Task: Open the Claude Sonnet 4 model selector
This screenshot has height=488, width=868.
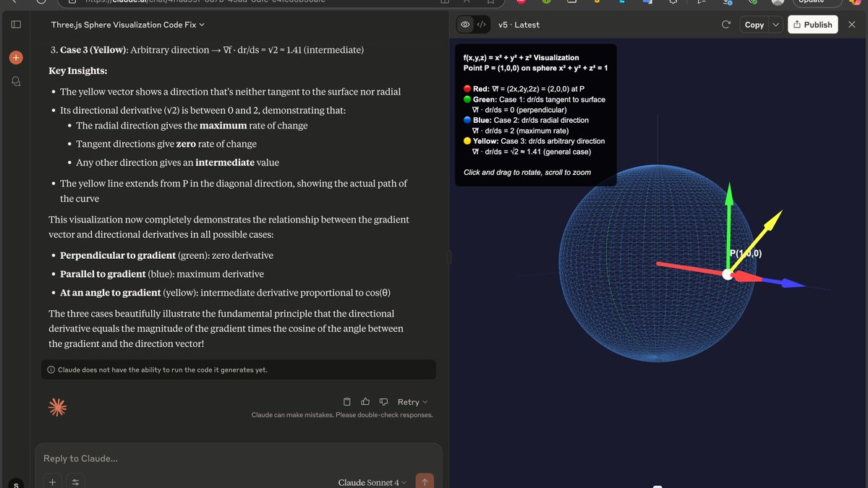Action: (372, 482)
